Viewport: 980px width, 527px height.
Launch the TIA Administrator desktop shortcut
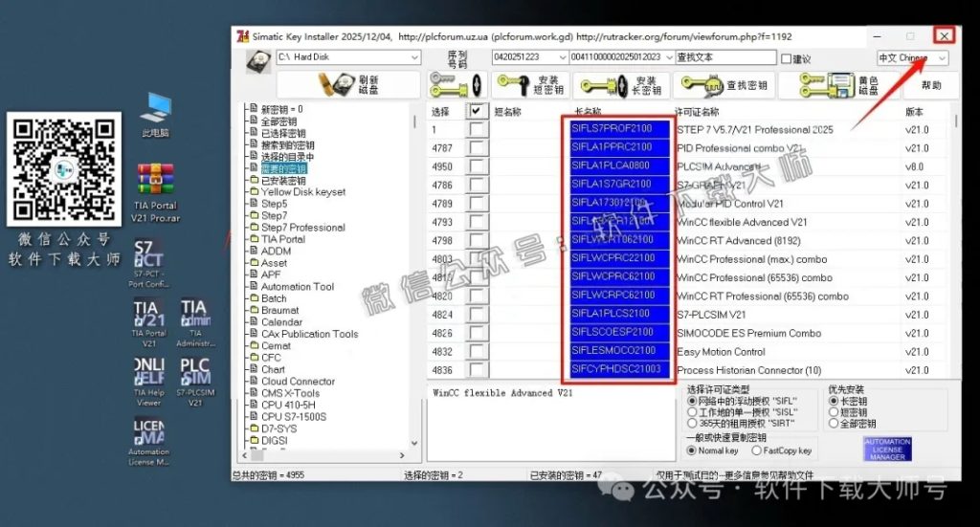[195, 323]
